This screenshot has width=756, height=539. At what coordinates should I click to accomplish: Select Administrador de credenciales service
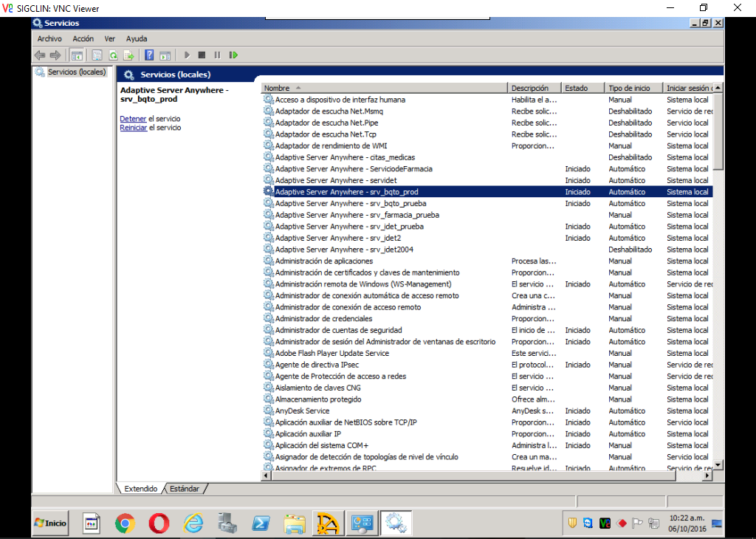click(487, 319)
